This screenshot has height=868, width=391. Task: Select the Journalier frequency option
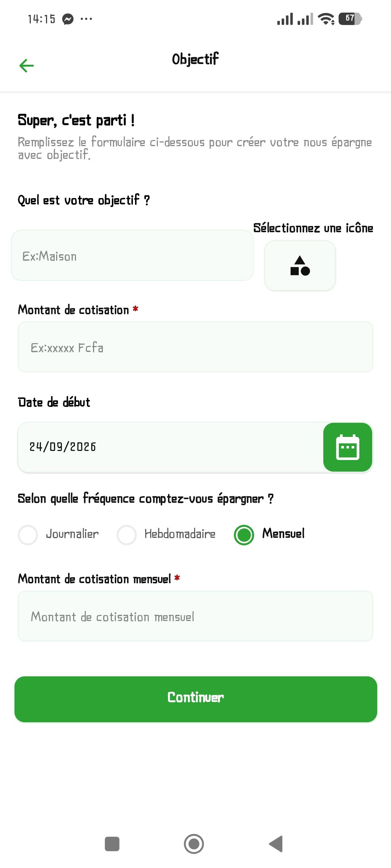59,535
